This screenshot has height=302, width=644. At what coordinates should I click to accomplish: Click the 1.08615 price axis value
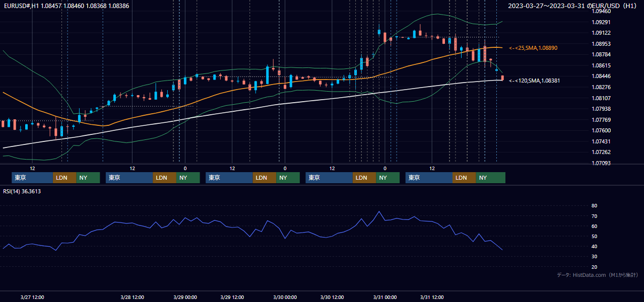point(601,65)
